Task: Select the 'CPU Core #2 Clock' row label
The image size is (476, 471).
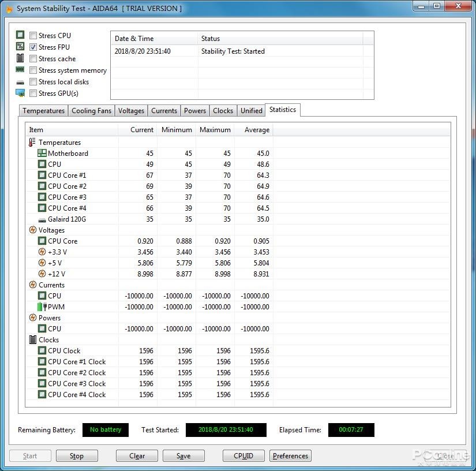Action: click(77, 372)
